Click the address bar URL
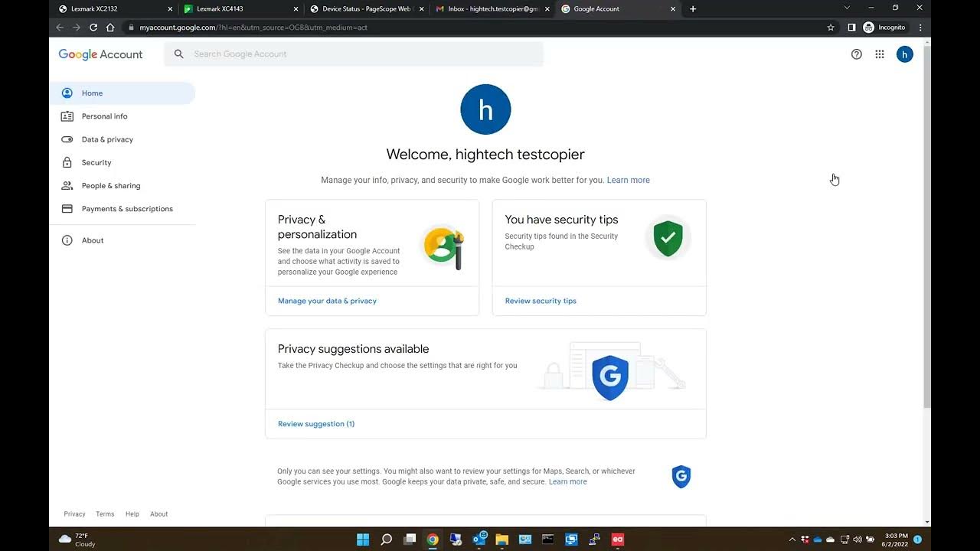 pyautogui.click(x=253, y=28)
